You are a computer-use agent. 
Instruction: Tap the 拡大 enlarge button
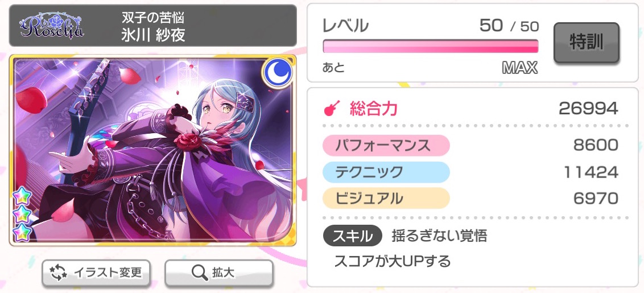219,273
